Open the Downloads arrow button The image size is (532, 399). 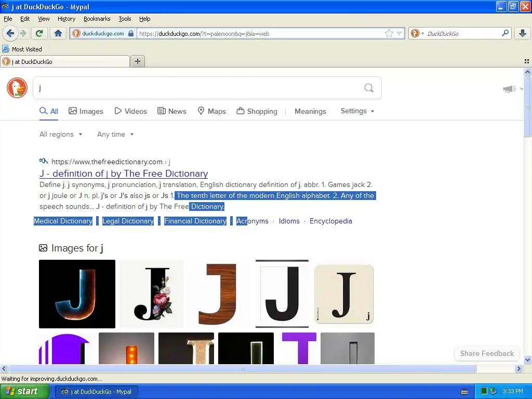pyautogui.click(x=523, y=33)
